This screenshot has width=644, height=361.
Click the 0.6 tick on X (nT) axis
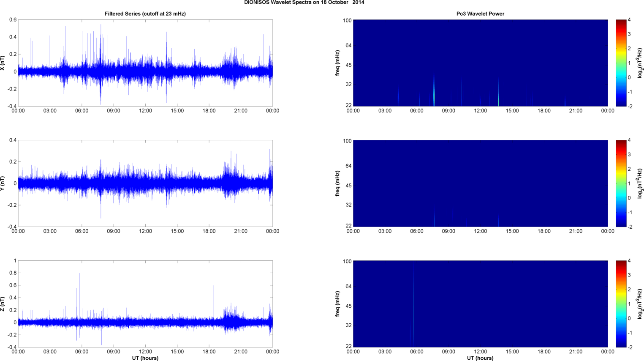point(13,20)
